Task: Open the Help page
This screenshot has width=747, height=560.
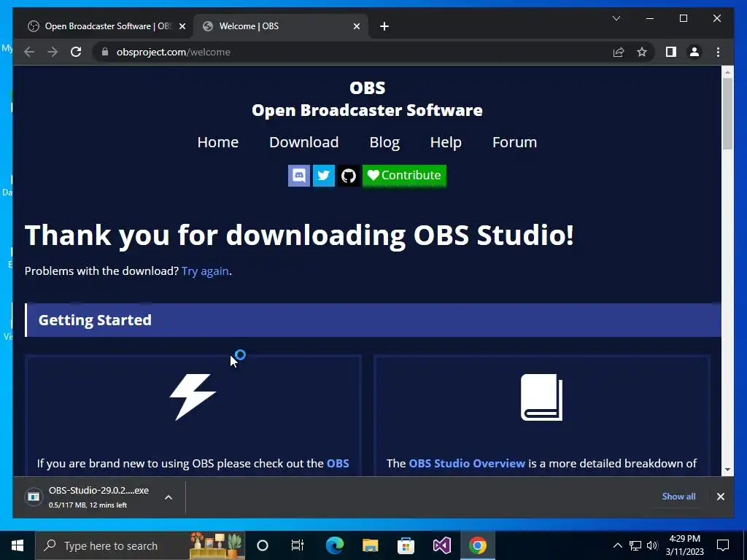Action: 446,142
